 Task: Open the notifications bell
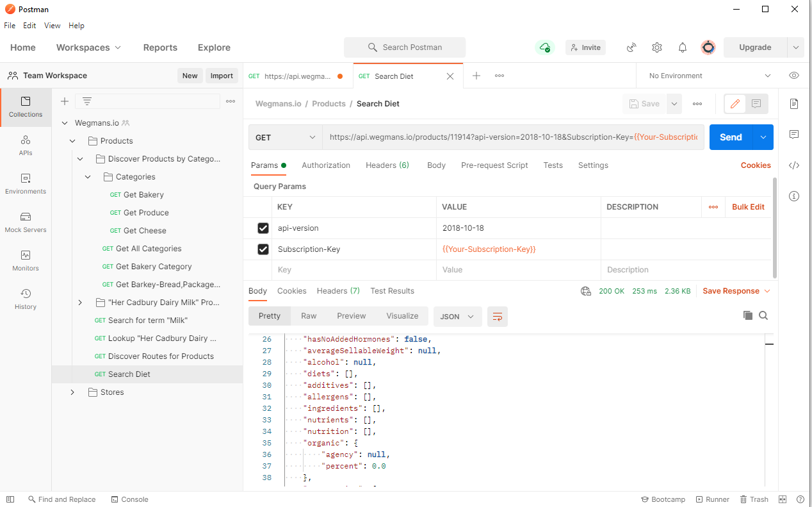683,47
